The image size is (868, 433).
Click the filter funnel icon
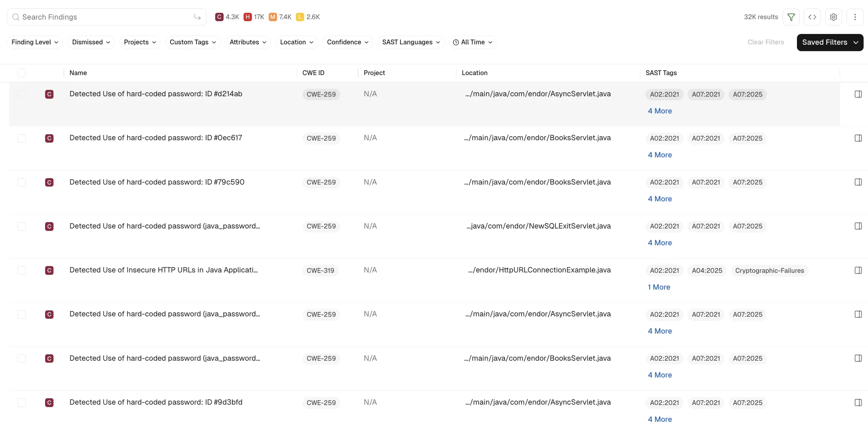point(791,17)
